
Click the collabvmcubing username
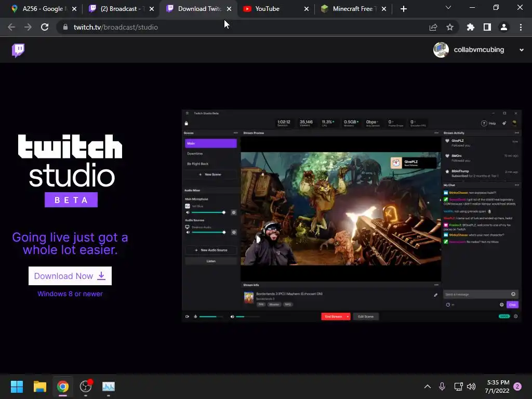478,50
